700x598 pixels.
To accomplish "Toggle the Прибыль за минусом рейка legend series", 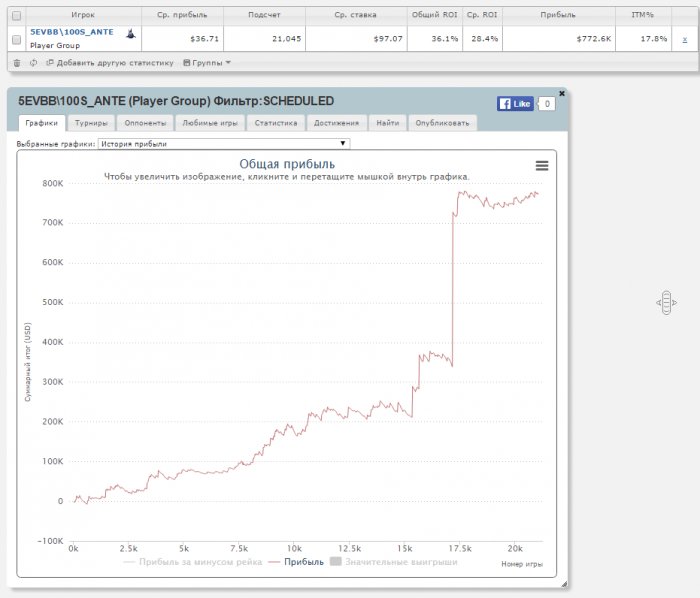I will point(192,562).
